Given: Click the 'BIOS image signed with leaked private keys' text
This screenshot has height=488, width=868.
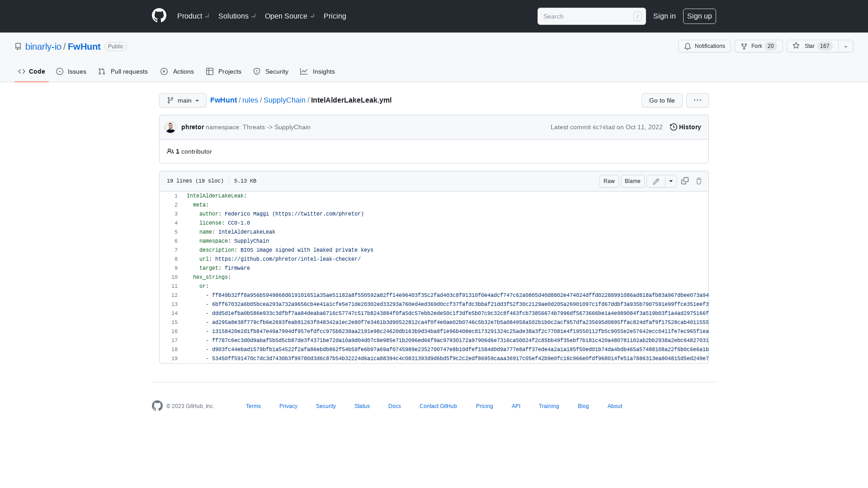Looking at the screenshot, I should (307, 250).
